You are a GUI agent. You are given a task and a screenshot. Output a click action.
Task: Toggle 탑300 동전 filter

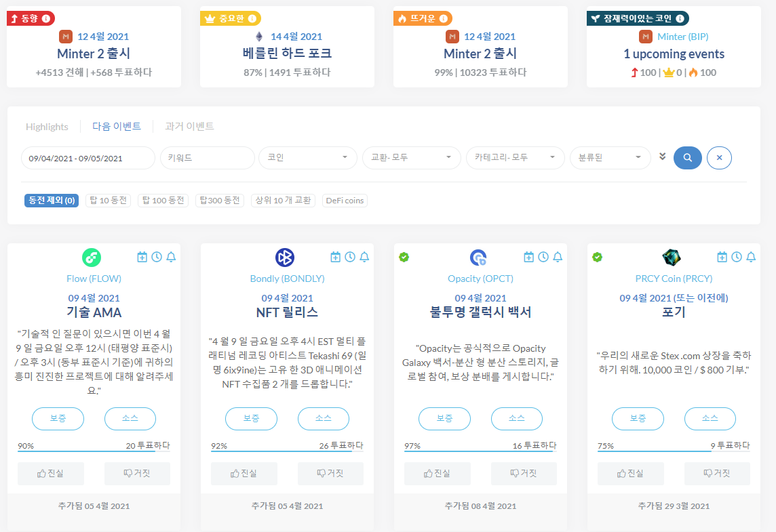(220, 200)
